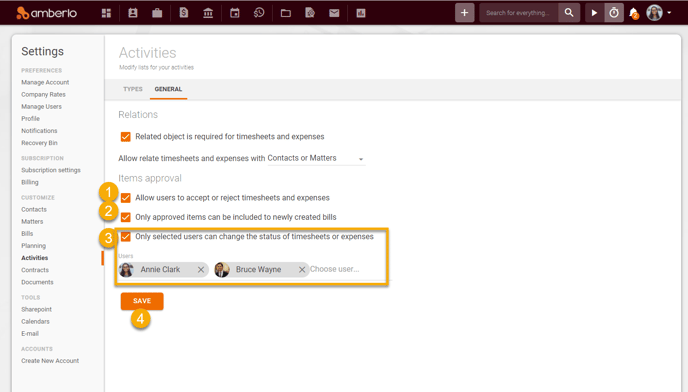Click the Save button
This screenshot has height=392, width=688.
click(142, 301)
